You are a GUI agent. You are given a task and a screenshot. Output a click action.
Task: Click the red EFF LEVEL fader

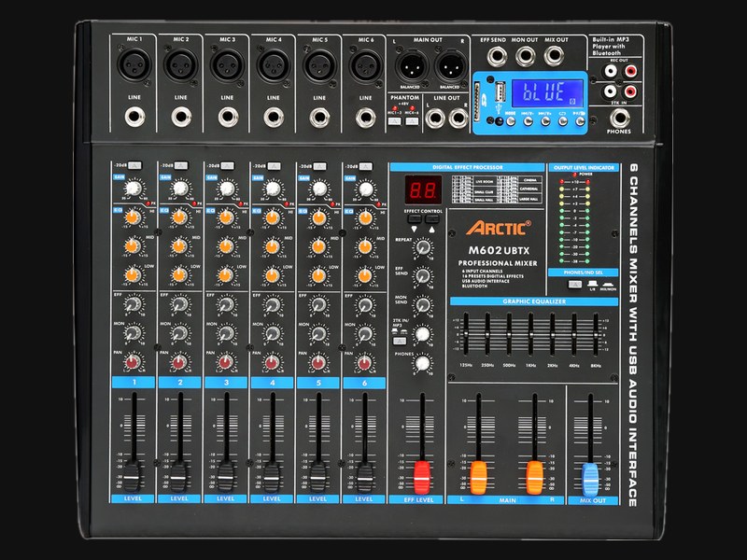coord(422,477)
